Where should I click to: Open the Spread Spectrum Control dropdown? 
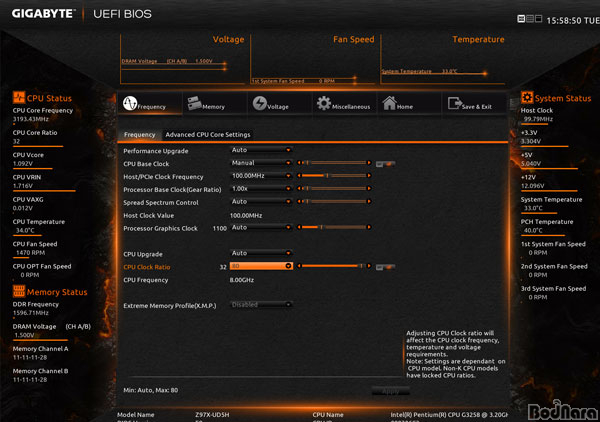tap(261, 202)
